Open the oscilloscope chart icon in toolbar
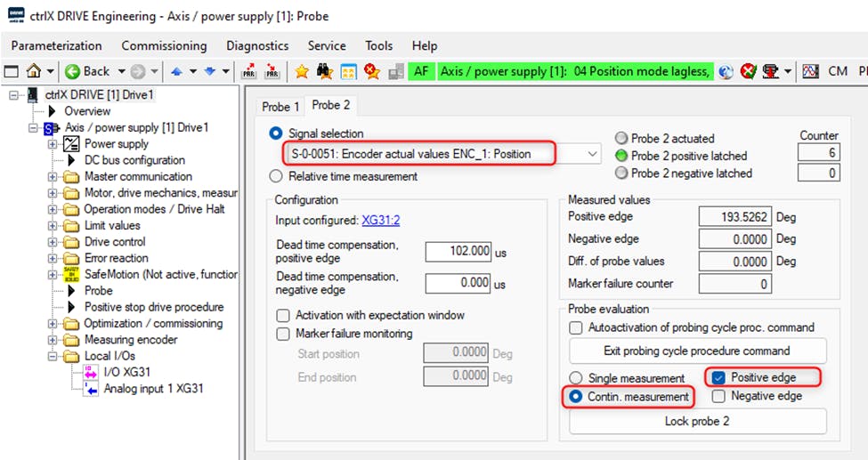868x460 pixels. click(x=810, y=71)
